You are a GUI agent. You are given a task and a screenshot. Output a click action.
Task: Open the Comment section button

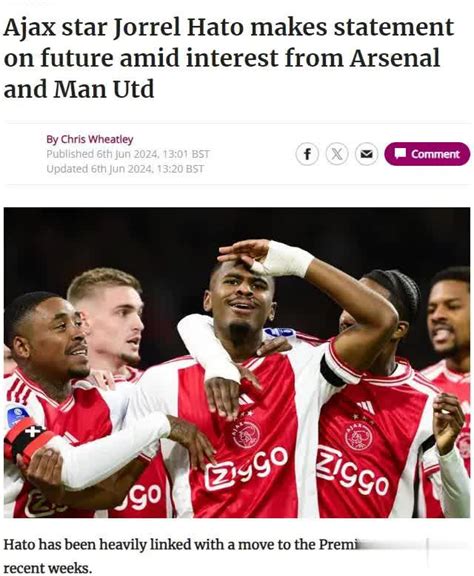coord(427,154)
